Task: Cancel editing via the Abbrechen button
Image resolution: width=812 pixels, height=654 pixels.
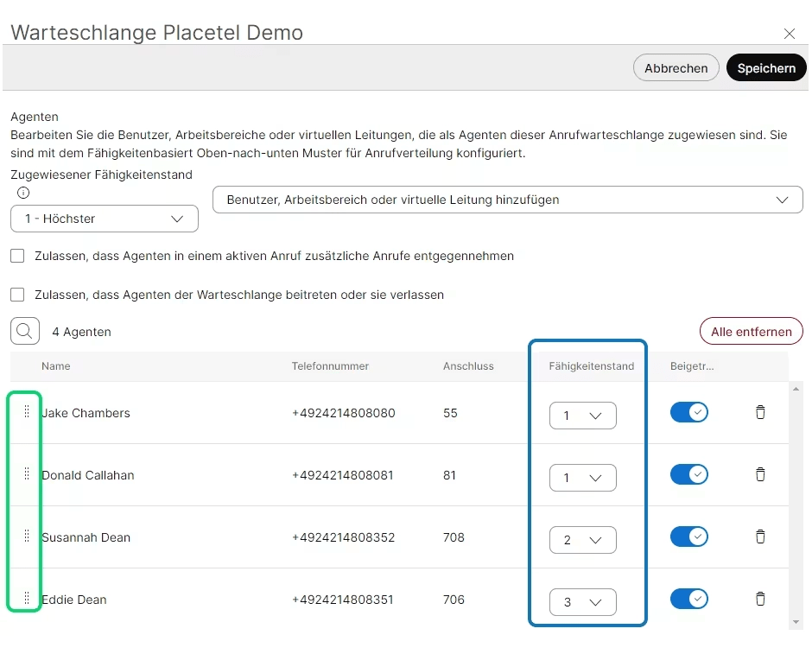Action: (676, 67)
